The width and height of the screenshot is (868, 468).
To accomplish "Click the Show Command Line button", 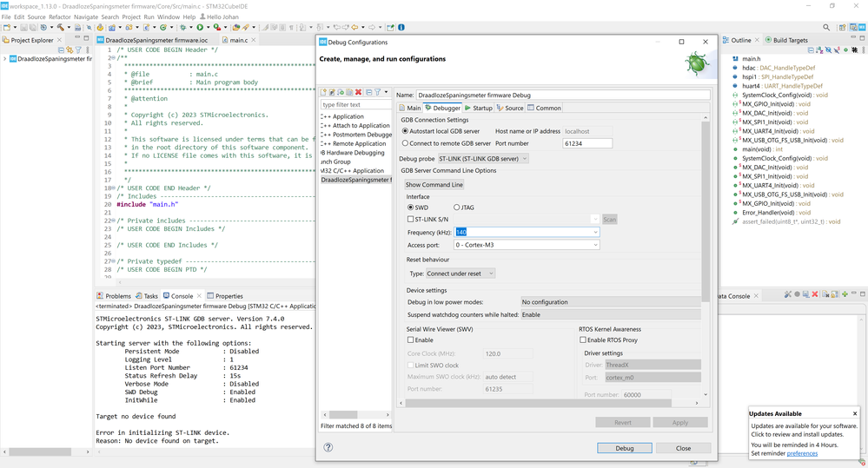I will [434, 184].
